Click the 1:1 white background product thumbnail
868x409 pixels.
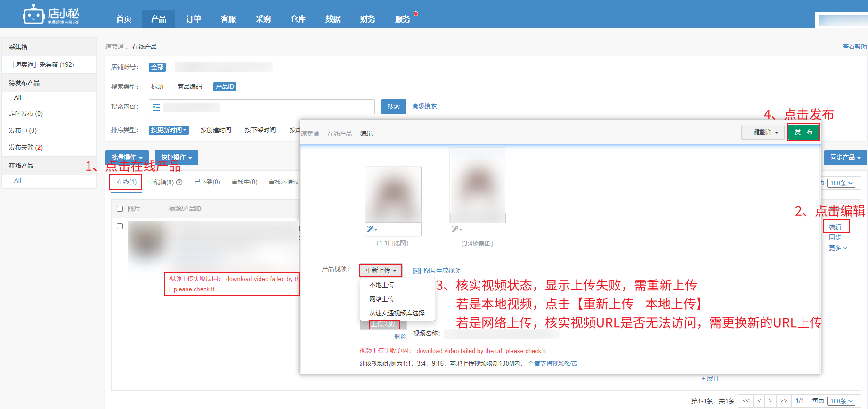pyautogui.click(x=393, y=194)
